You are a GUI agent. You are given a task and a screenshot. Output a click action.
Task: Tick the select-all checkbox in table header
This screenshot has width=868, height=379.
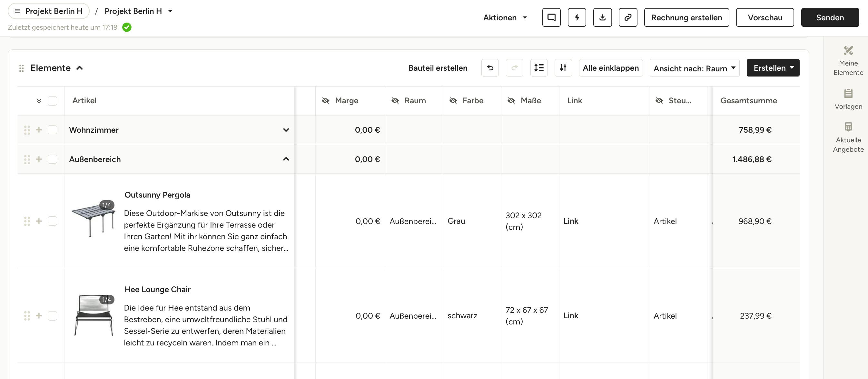point(53,101)
